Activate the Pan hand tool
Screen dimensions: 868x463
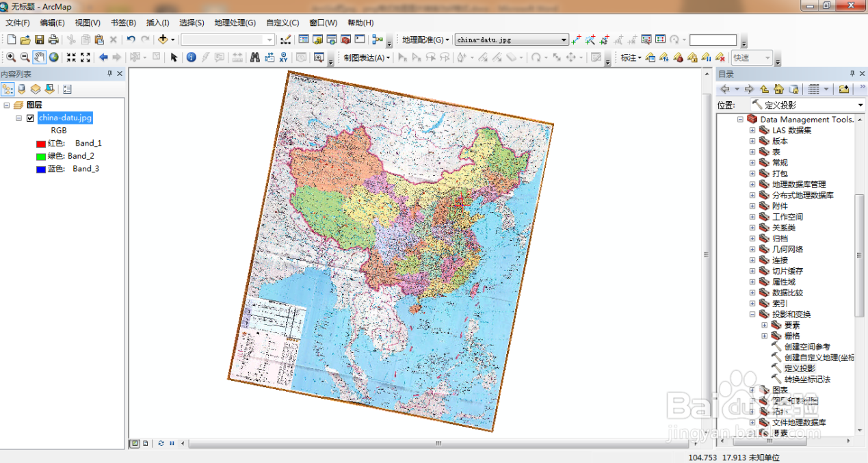40,57
